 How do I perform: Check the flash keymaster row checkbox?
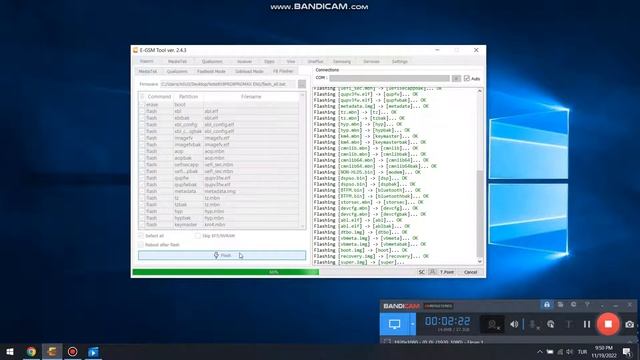click(x=142, y=224)
